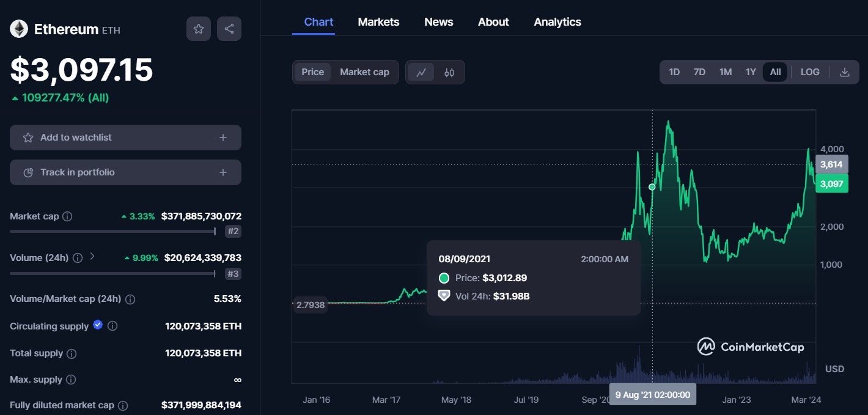Select the Price chart toggle
The height and width of the screenshot is (415, 868).
pos(313,72)
